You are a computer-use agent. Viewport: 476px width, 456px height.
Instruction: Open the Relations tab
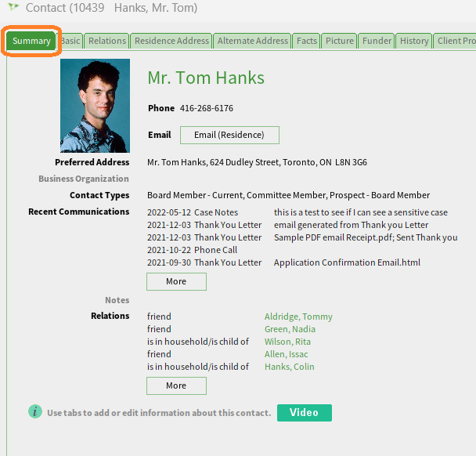[x=106, y=41]
